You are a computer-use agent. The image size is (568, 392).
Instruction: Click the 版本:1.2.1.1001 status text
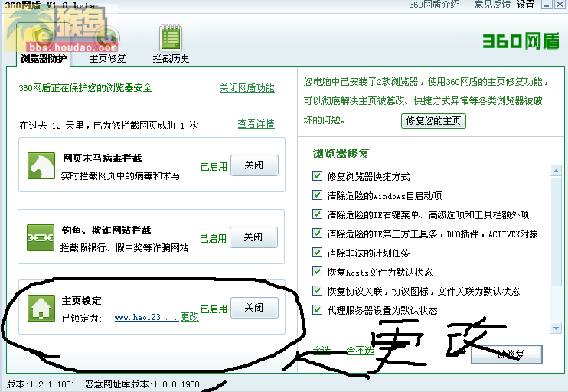coord(41,384)
